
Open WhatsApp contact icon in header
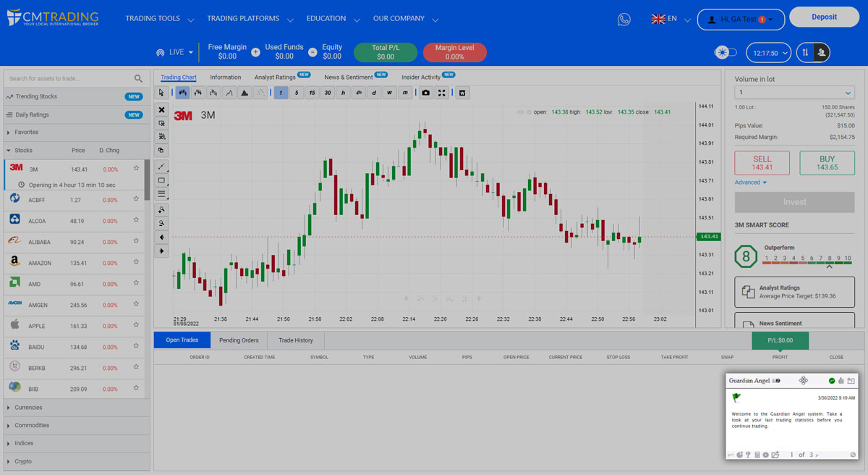pos(624,20)
